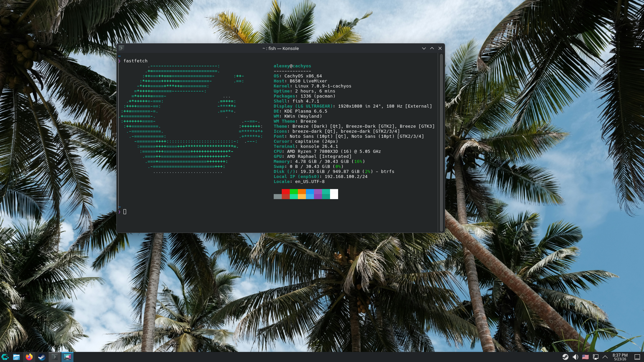Click the 'OS: CachyOS x86_64' line
This screenshot has width=644, height=362.
coord(298,76)
